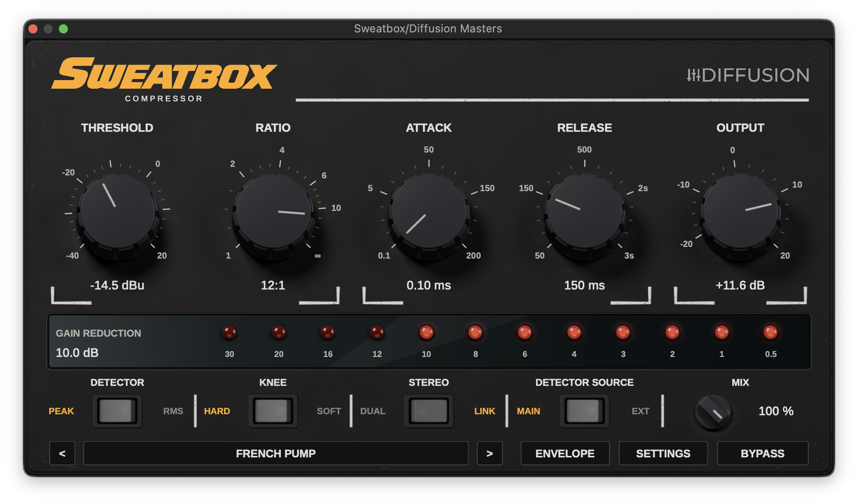
Task: Click the 0.10 ms attack value
Action: coord(428,285)
